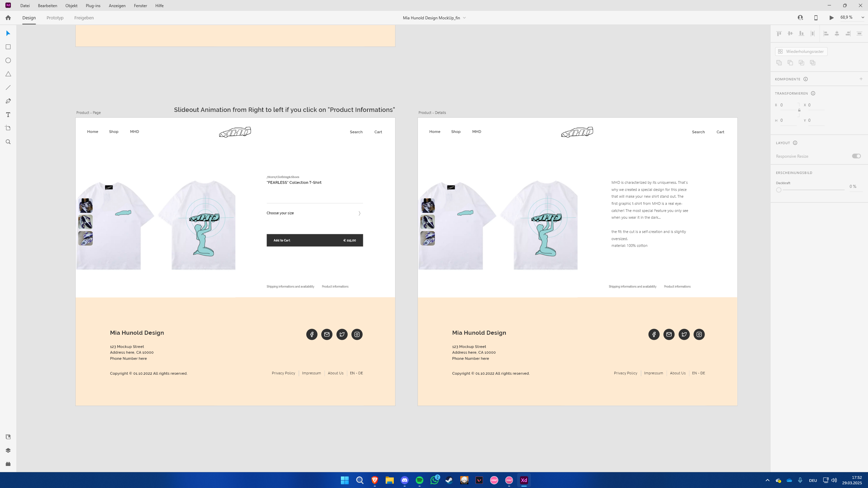
Task: Open the Plug-ins menu
Action: click(x=93, y=5)
